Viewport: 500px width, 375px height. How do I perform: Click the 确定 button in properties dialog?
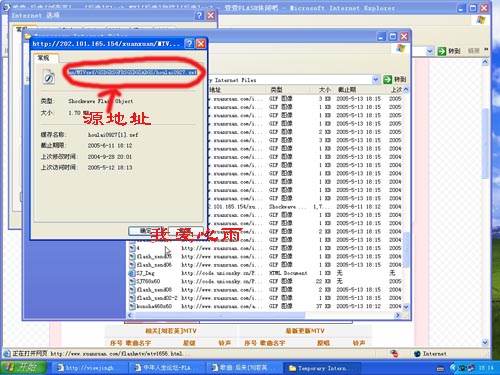(146, 231)
